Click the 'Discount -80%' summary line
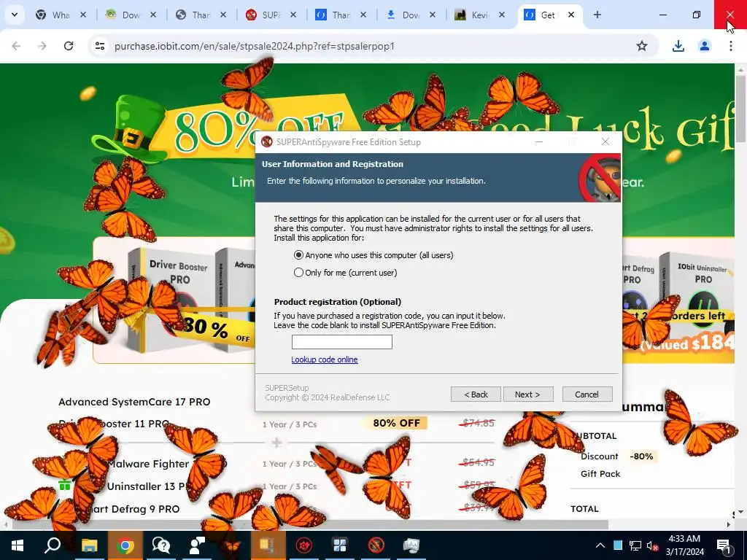The width and height of the screenshot is (747, 560). 617,456
